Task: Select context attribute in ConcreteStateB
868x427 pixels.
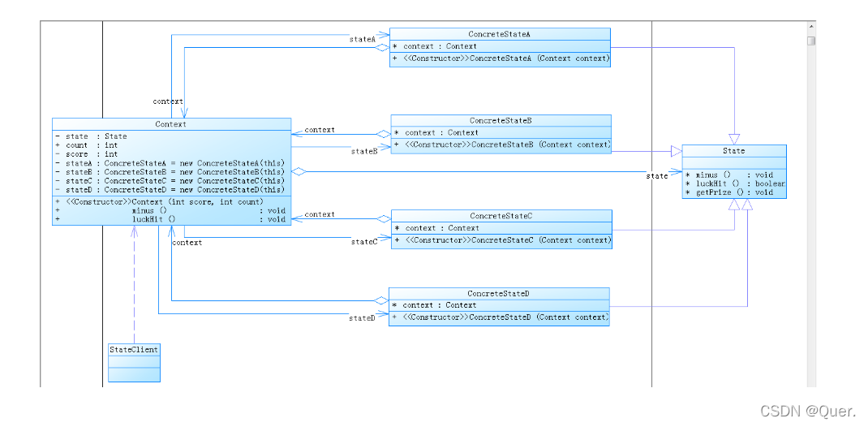Action: 436,133
